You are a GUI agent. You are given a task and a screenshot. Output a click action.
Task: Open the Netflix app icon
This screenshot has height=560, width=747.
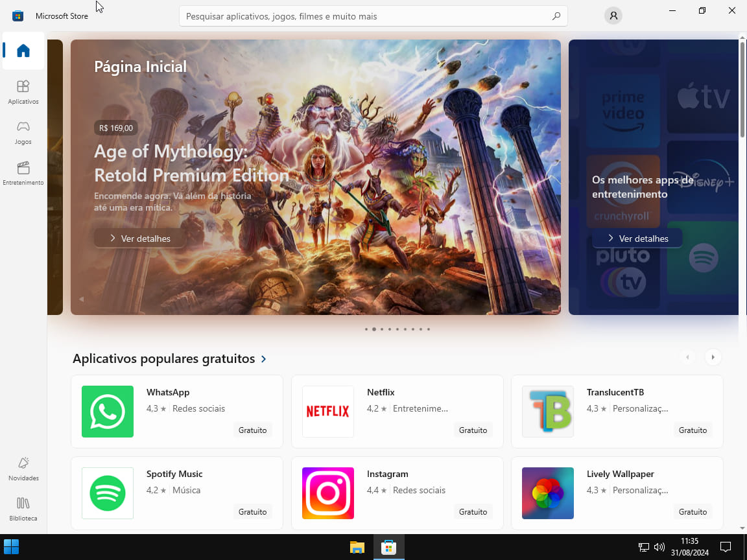click(x=327, y=412)
